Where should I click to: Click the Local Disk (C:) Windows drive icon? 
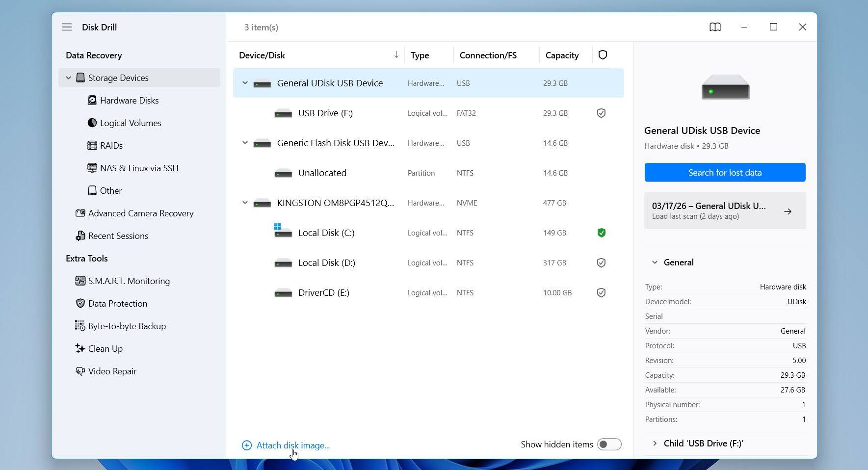pyautogui.click(x=283, y=230)
